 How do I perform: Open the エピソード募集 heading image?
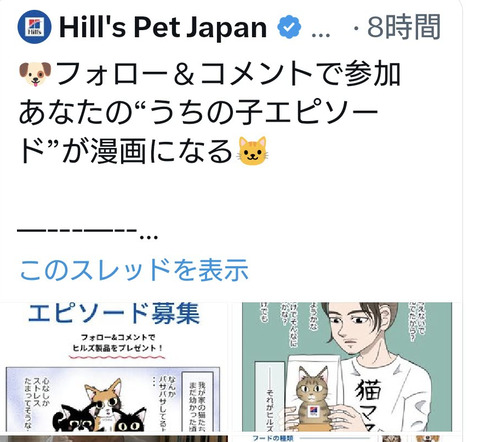pos(114,367)
